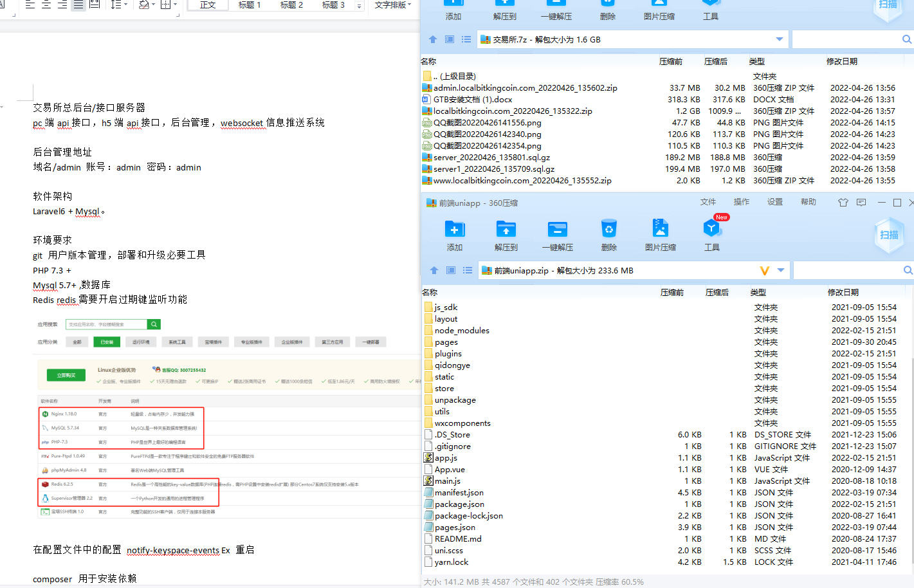914x588 pixels.
Task: Expand the 前端uniapp.zip address dropdown arrow
Action: click(x=781, y=271)
